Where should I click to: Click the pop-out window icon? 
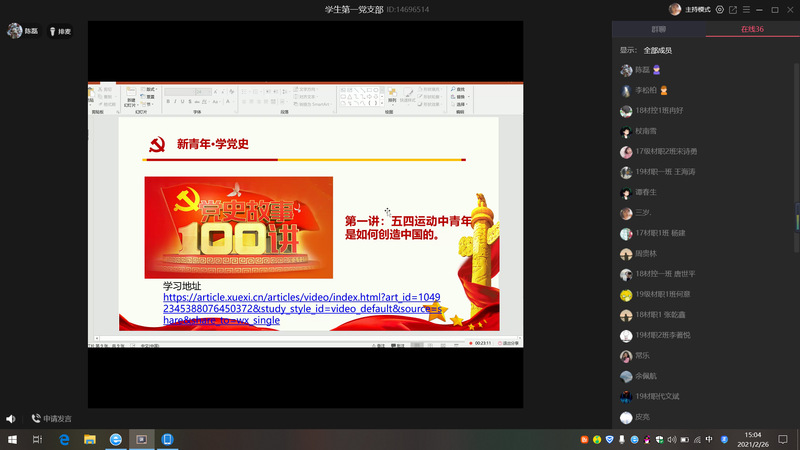(x=733, y=9)
